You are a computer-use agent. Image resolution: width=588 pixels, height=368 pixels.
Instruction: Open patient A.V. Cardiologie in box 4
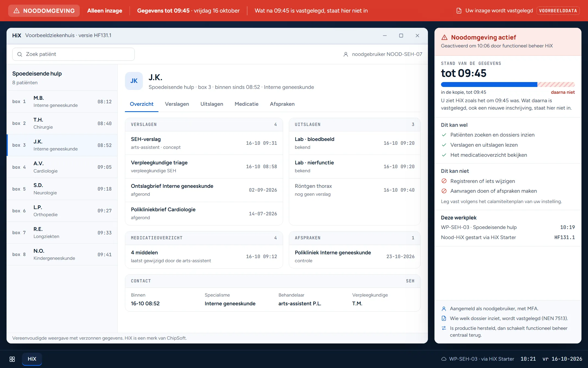(x=62, y=167)
